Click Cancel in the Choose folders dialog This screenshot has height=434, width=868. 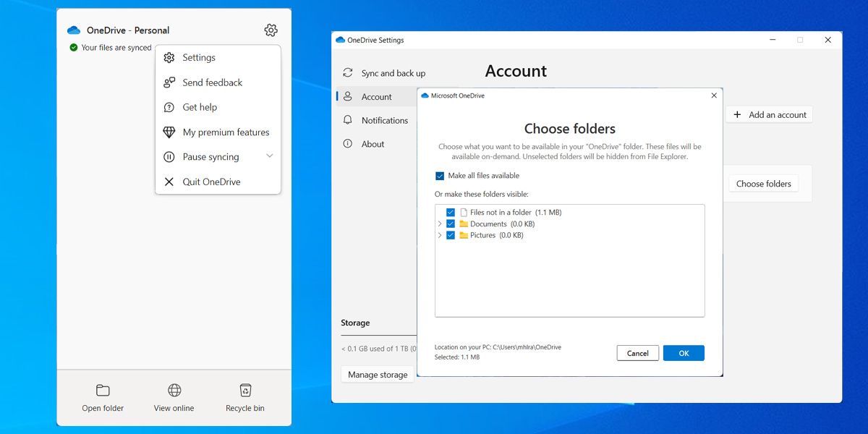pos(637,353)
